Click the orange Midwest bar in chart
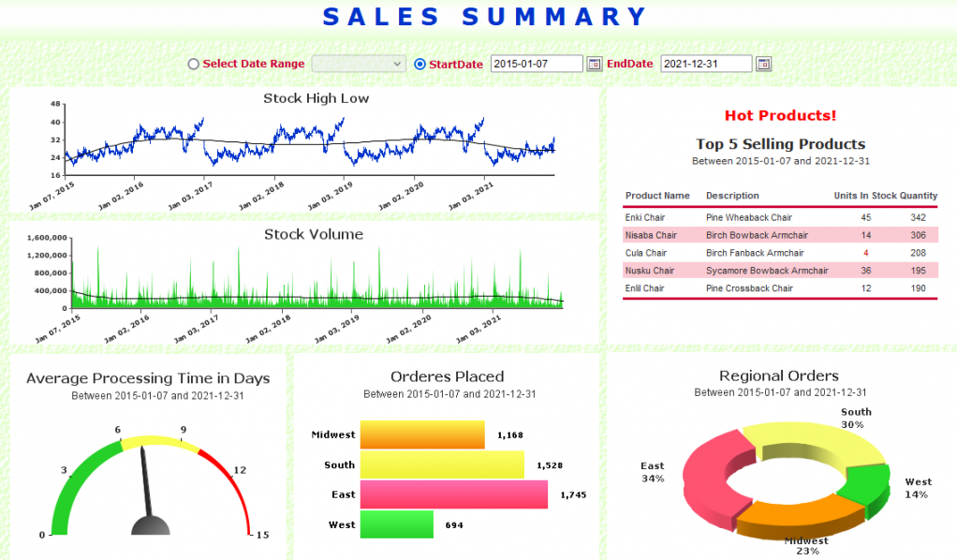 pos(421,435)
